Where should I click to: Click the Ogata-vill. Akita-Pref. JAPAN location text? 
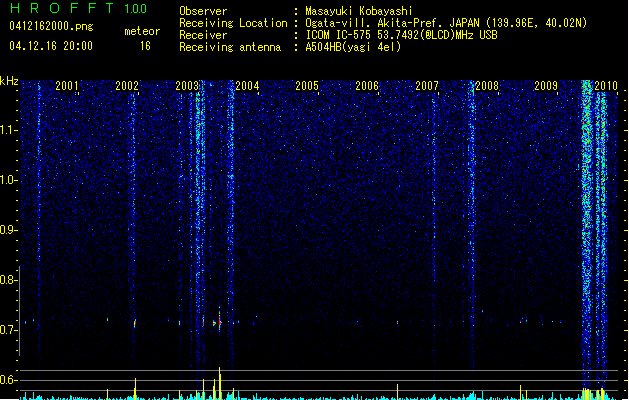(446, 23)
